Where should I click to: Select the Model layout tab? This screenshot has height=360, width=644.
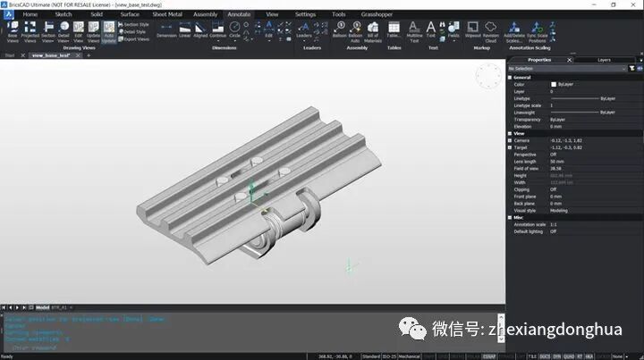pyautogui.click(x=42, y=307)
